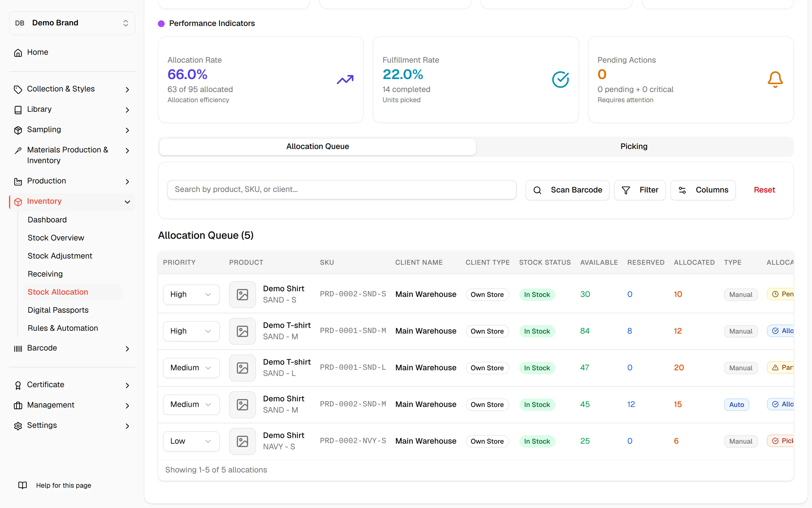Click the Sampling cube icon
The height and width of the screenshot is (508, 812).
(18, 130)
